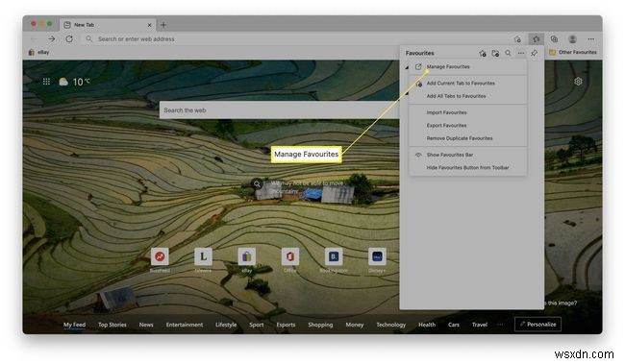Screen dimensions: 625x364
Task: Open the Cars feed tab
Action: click(x=454, y=325)
